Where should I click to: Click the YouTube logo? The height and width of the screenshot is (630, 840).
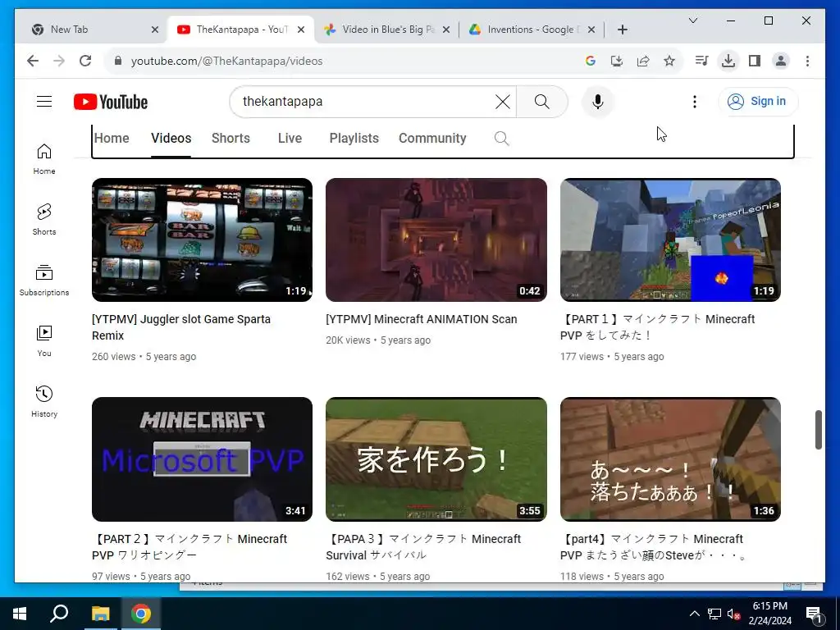[x=111, y=102]
